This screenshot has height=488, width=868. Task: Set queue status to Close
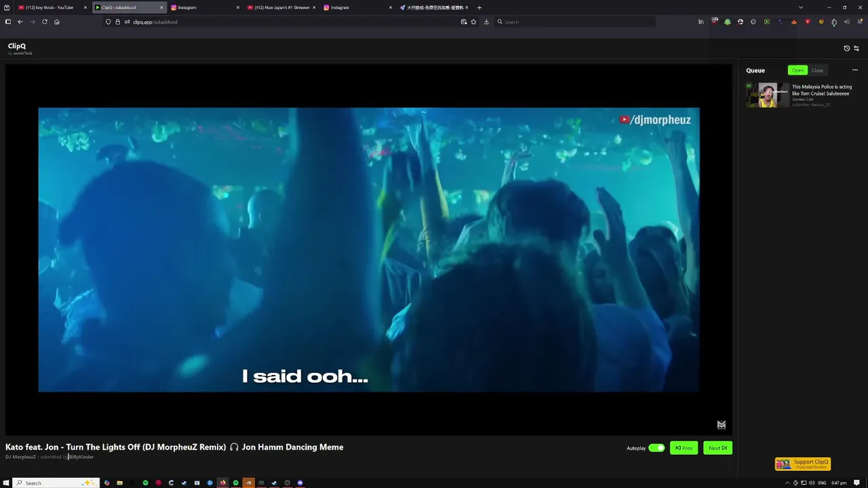tap(817, 70)
